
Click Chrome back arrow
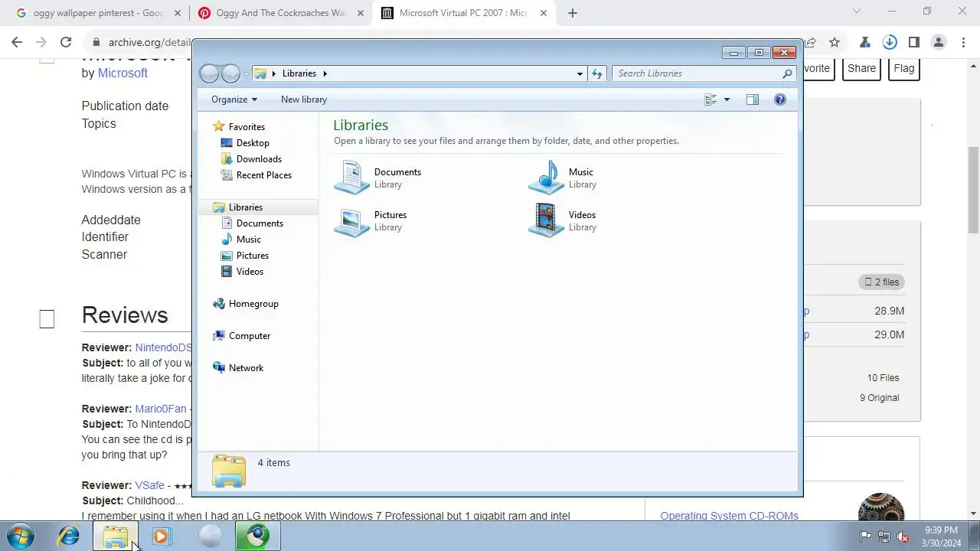pos(17,43)
